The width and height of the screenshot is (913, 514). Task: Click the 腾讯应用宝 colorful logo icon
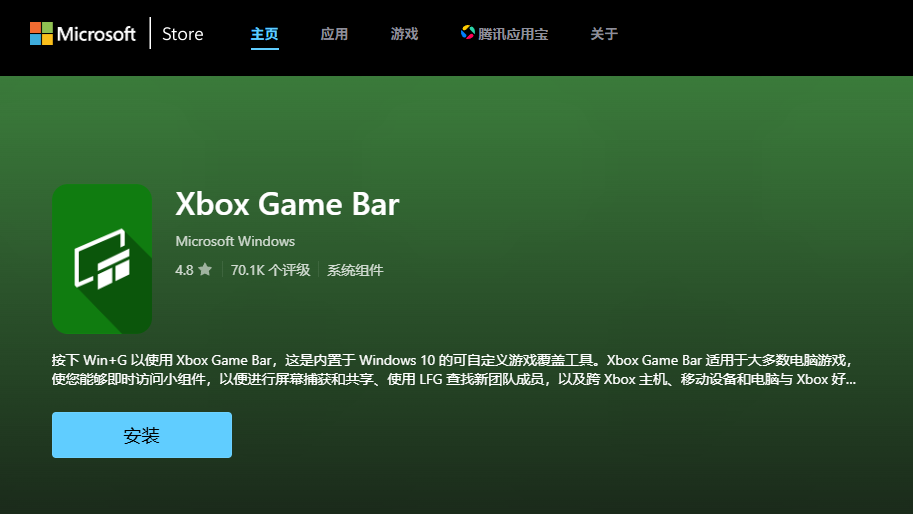coord(468,33)
